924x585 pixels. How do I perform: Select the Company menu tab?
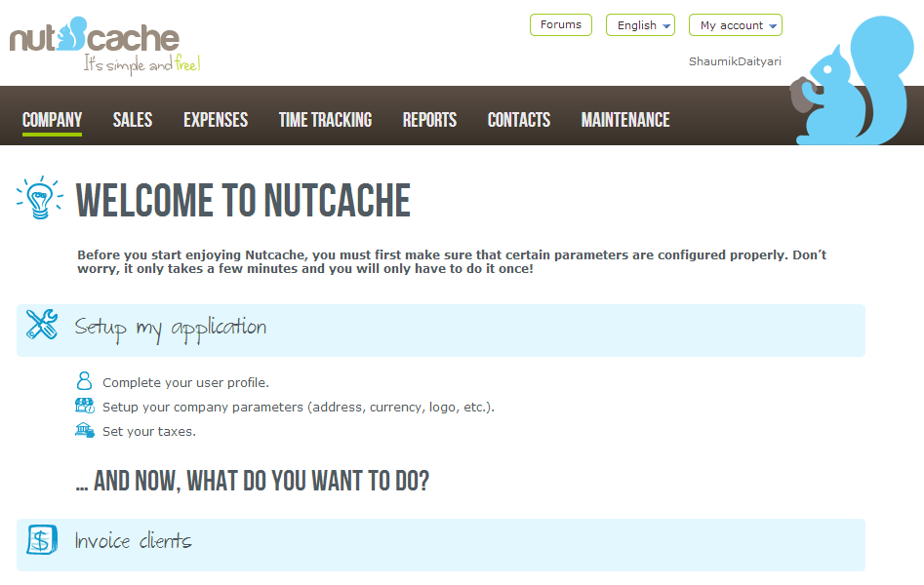52,120
